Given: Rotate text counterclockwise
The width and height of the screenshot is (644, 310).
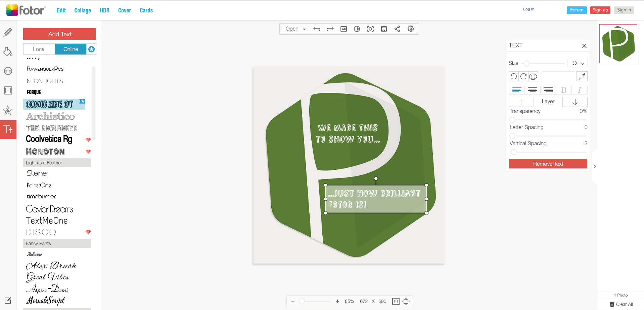Looking at the screenshot, I should [x=514, y=77].
